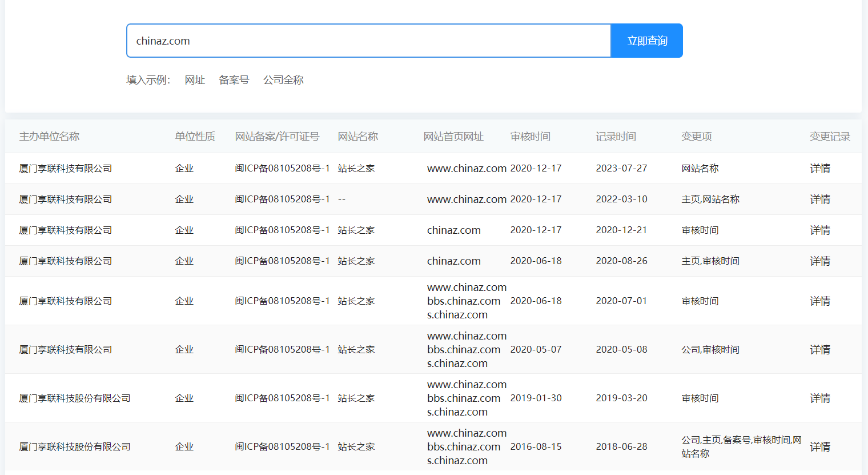Viewport: 868px width, 475px height.
Task: Click the 立即查询 search button
Action: tap(646, 41)
